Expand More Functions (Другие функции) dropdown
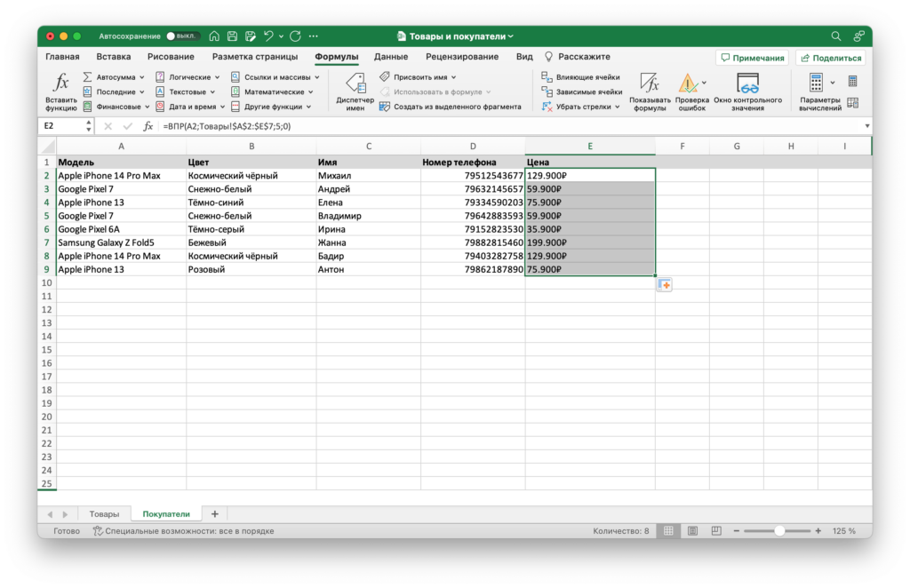 pos(308,107)
